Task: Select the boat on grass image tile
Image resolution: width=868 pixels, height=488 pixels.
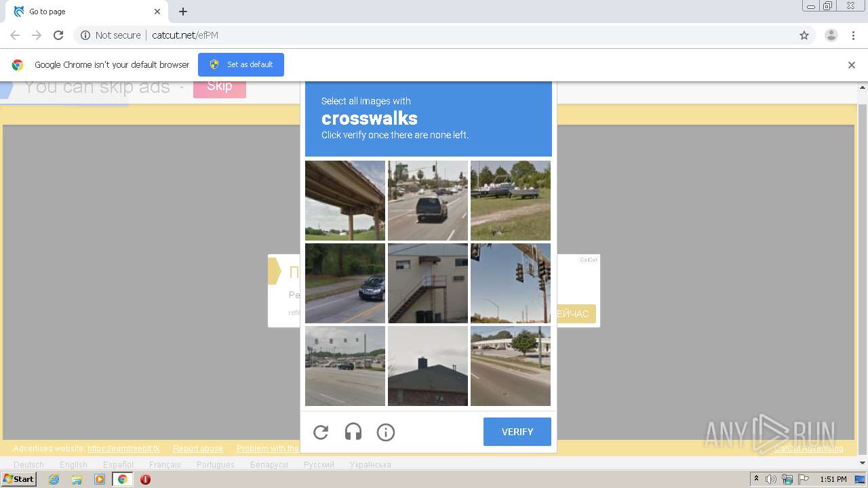Action: 511,201
